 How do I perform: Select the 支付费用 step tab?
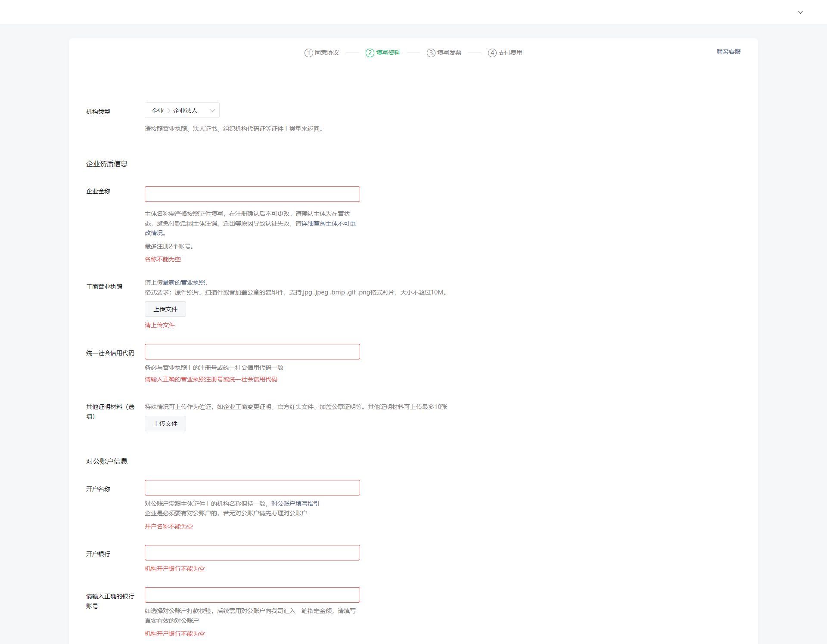click(510, 53)
